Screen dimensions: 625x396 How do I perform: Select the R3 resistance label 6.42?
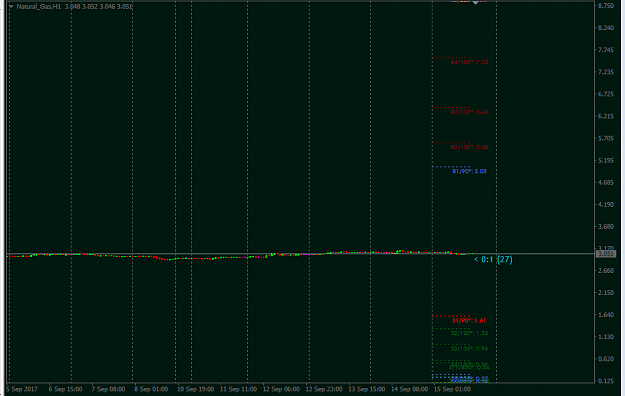[469, 112]
